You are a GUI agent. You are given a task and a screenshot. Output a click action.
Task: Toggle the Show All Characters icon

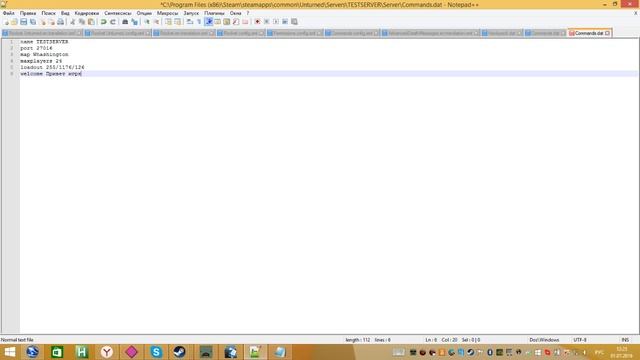point(199,22)
